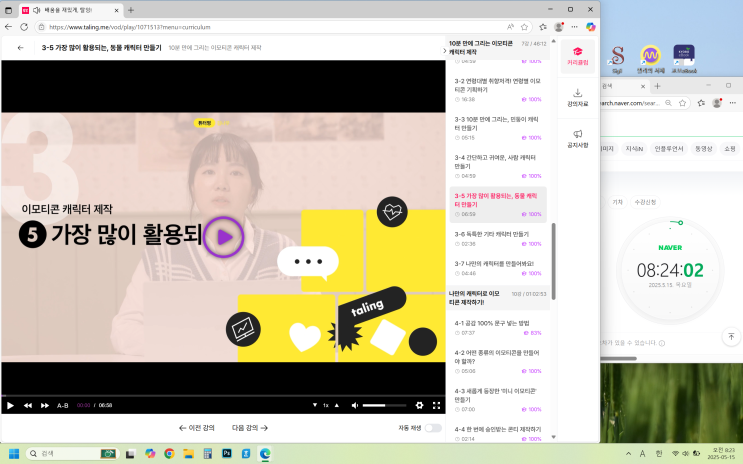Open the Edge profile in the front window
The width and height of the screenshot is (743, 464).
click(x=559, y=27)
